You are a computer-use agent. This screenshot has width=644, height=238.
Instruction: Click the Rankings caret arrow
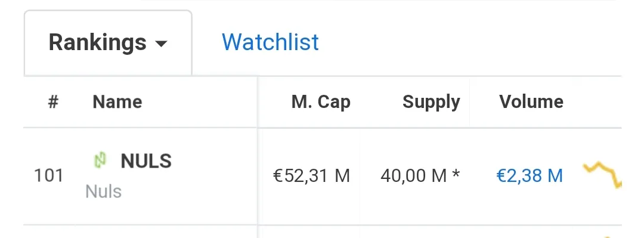click(162, 44)
